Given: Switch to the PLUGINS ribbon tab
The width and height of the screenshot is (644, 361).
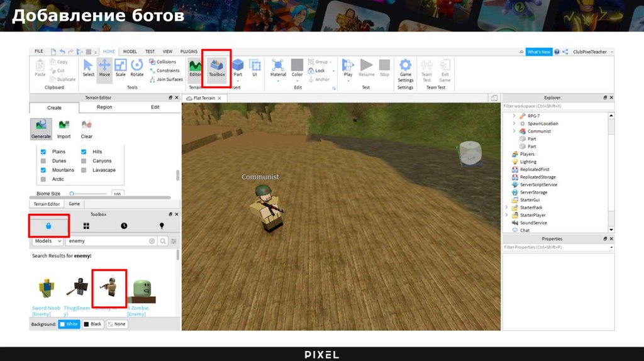Looking at the screenshot, I should tap(189, 52).
